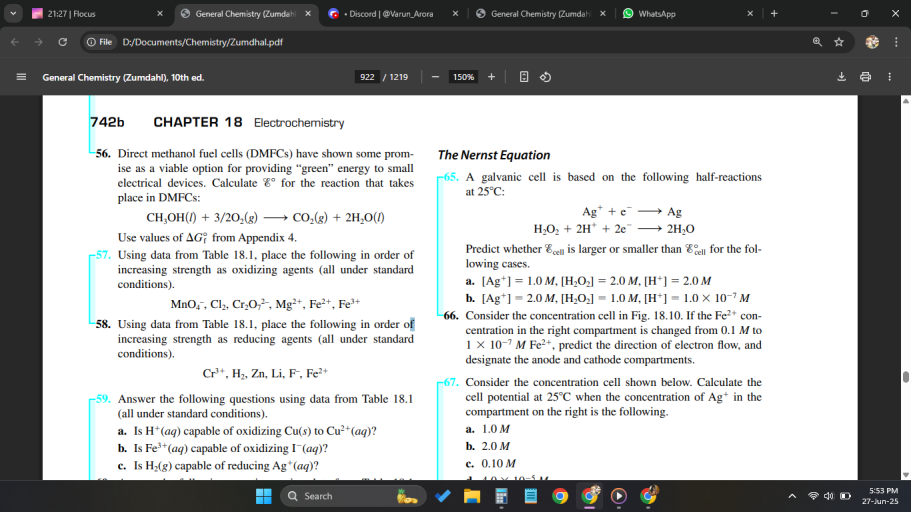Download the PDF file
911x512 pixels.
tap(841, 77)
